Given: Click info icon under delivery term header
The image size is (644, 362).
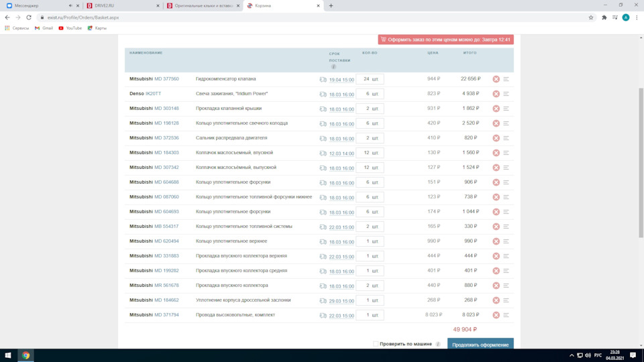Looking at the screenshot, I should pyautogui.click(x=333, y=66).
